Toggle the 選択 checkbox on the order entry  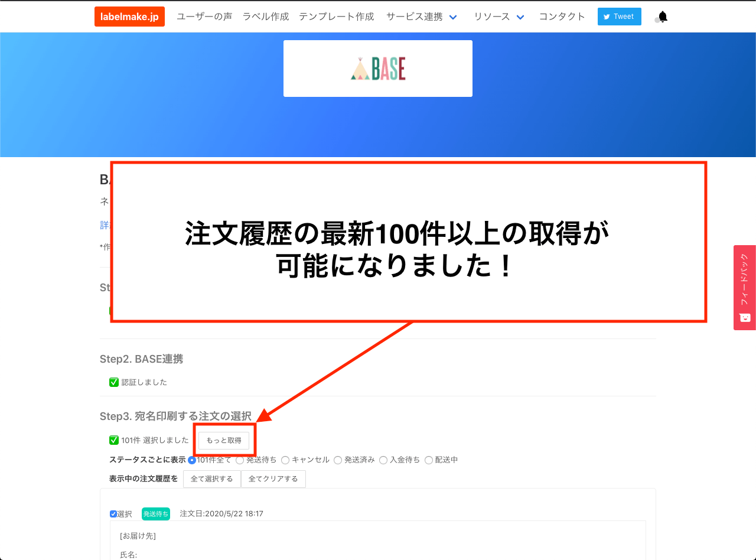click(x=113, y=513)
